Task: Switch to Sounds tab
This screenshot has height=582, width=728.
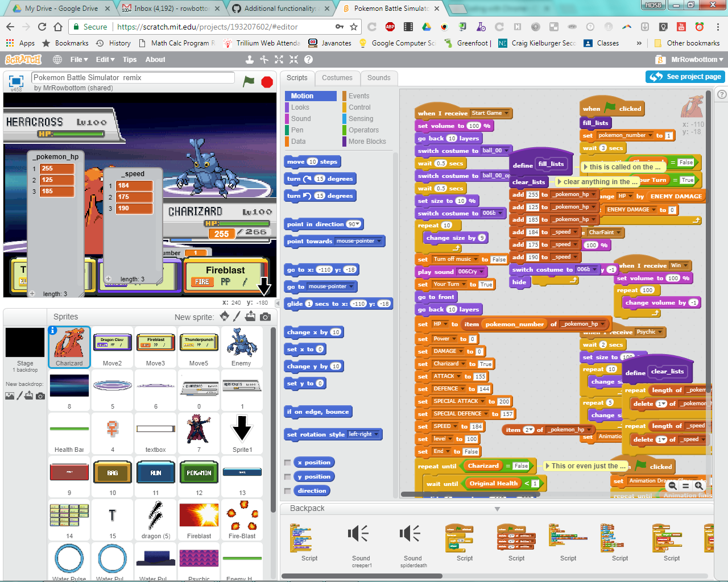Action: [x=379, y=78]
